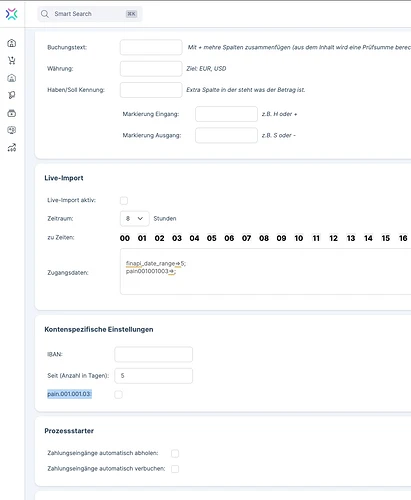The width and height of the screenshot is (411, 500).
Task: Click the search magnifier icon
Action: tap(45, 14)
